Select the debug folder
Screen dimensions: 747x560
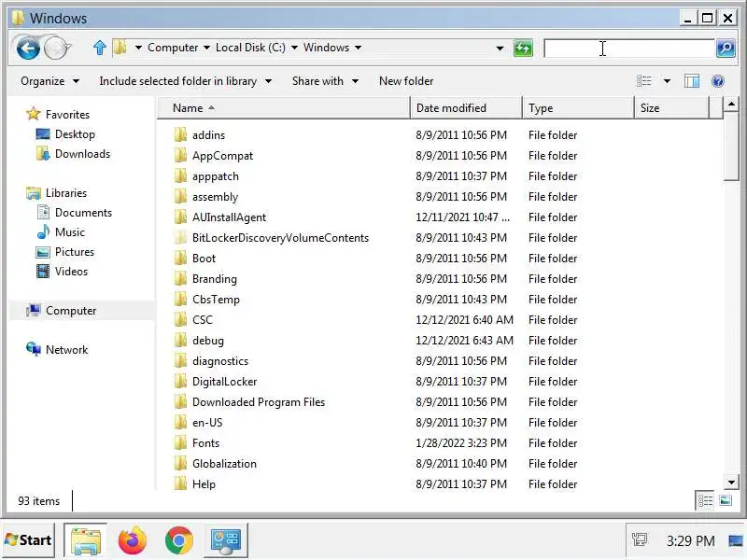pos(208,340)
